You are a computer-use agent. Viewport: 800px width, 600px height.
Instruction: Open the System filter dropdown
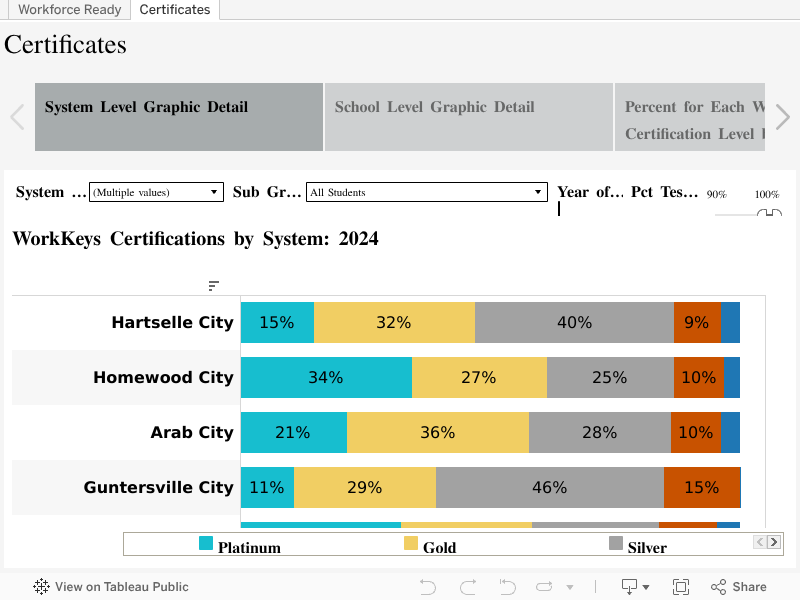pos(156,192)
